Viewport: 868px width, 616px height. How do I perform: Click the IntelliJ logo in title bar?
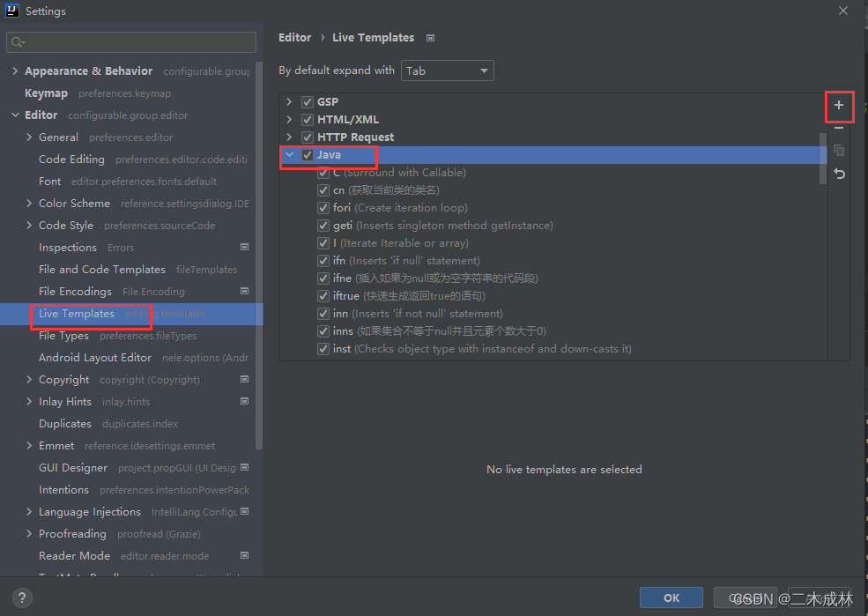pos(11,11)
